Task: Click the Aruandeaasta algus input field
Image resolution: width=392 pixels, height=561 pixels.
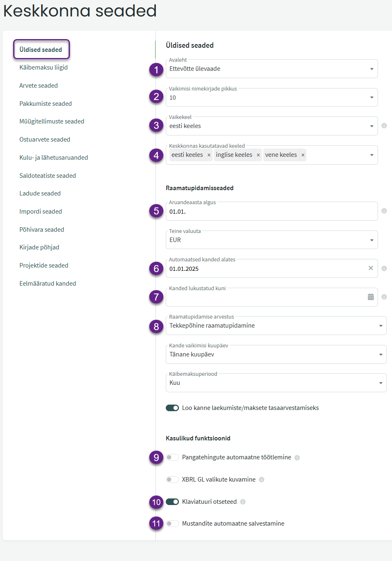Action: pos(267,212)
